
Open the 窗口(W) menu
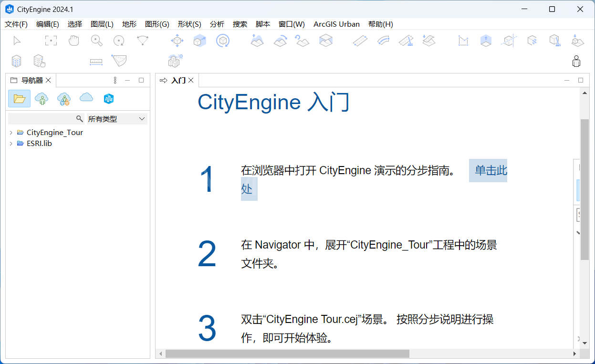pos(292,24)
